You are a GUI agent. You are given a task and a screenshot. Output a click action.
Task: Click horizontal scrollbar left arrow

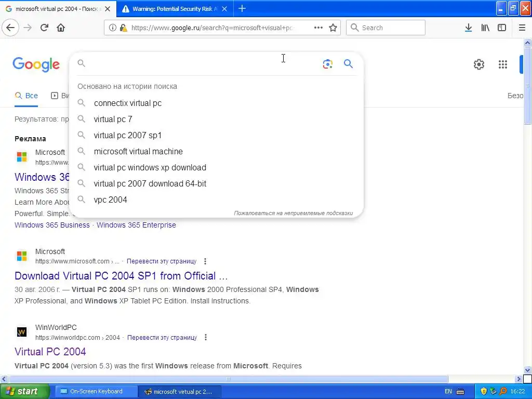coord(4,379)
